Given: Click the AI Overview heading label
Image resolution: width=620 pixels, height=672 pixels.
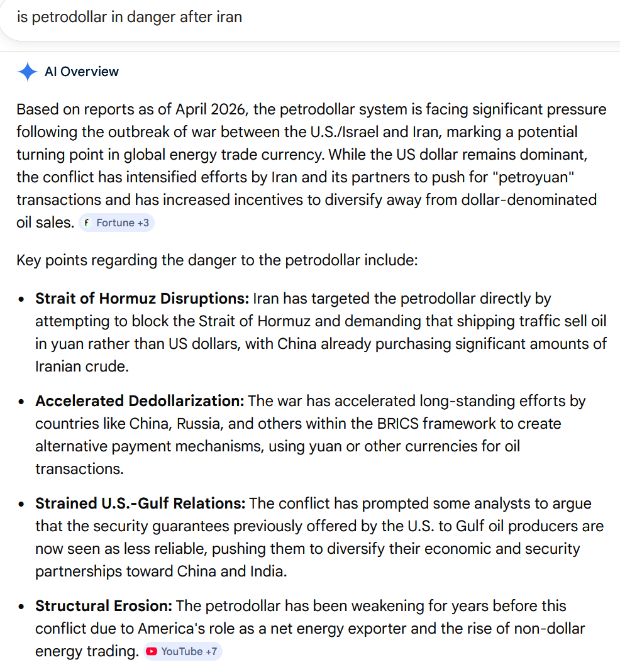Looking at the screenshot, I should coord(82,72).
